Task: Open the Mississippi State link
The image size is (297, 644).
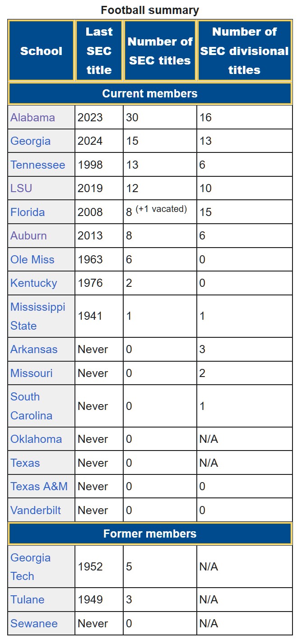Action: (x=38, y=316)
